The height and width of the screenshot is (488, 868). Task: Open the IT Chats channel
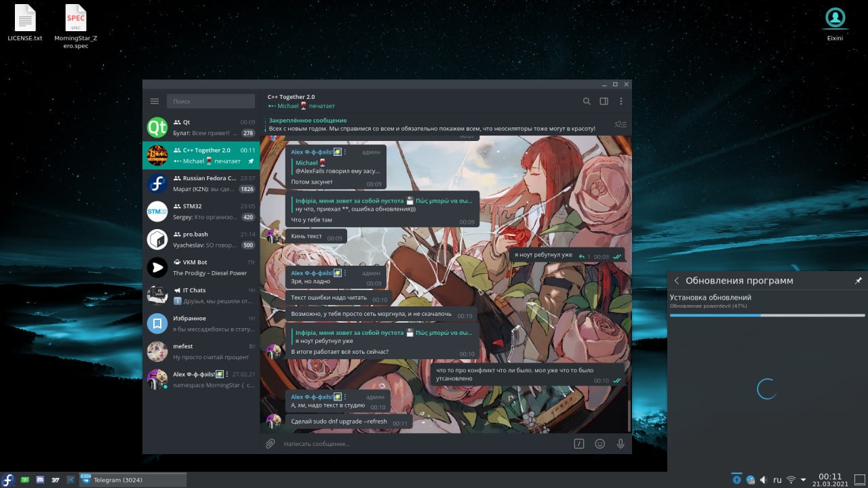[x=201, y=296]
